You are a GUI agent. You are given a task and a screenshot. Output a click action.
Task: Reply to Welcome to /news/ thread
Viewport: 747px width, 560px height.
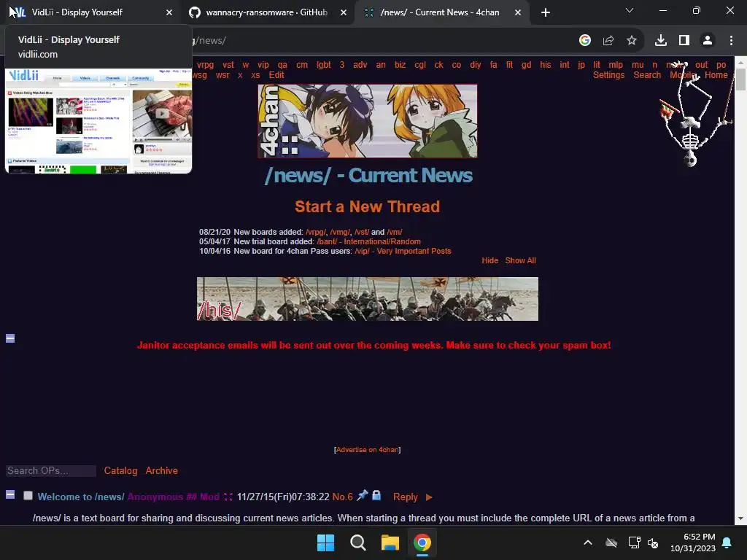(406, 497)
